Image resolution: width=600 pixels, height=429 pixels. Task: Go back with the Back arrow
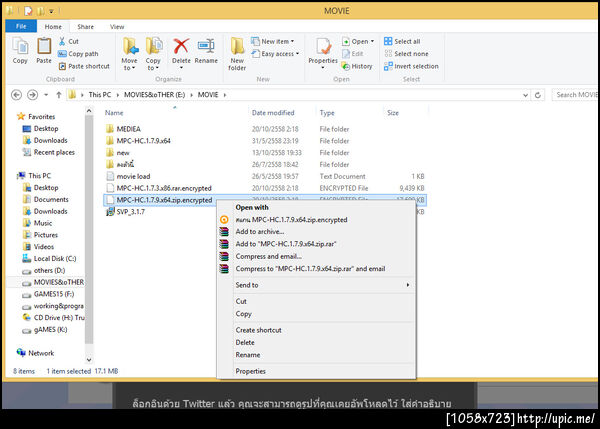coord(16,95)
